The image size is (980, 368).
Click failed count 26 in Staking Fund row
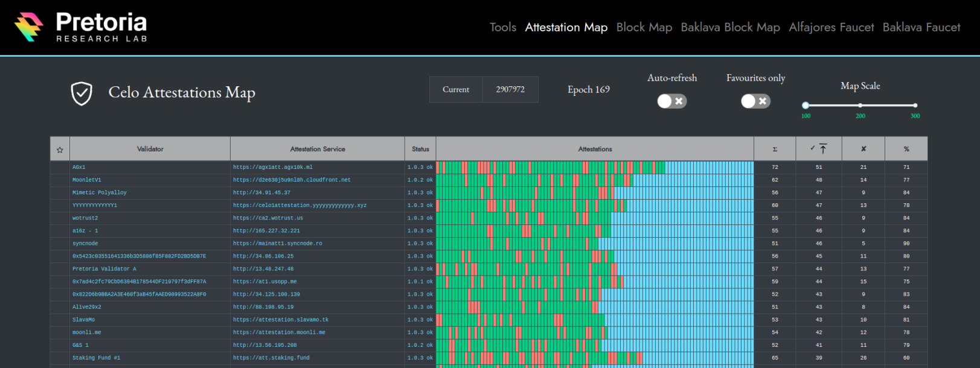pyautogui.click(x=863, y=358)
